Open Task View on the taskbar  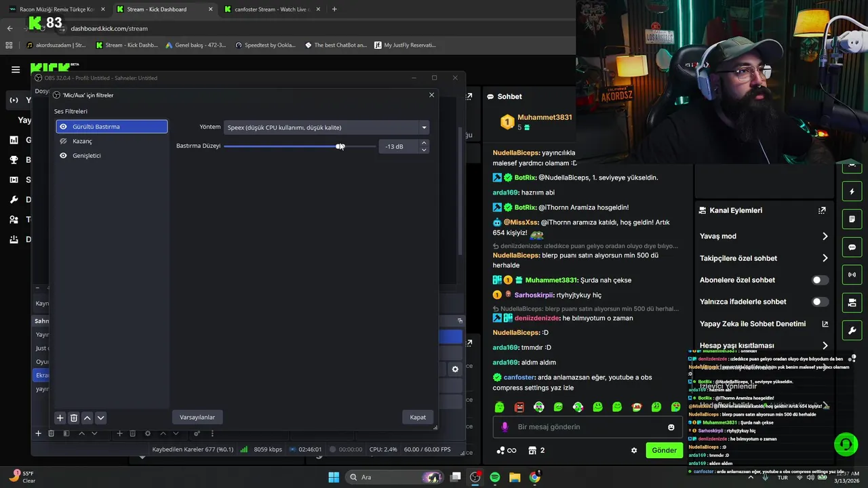456,477
